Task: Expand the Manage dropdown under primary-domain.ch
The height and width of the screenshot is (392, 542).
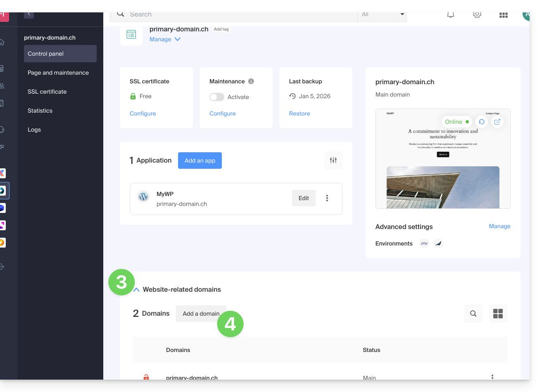Action: tap(165, 39)
